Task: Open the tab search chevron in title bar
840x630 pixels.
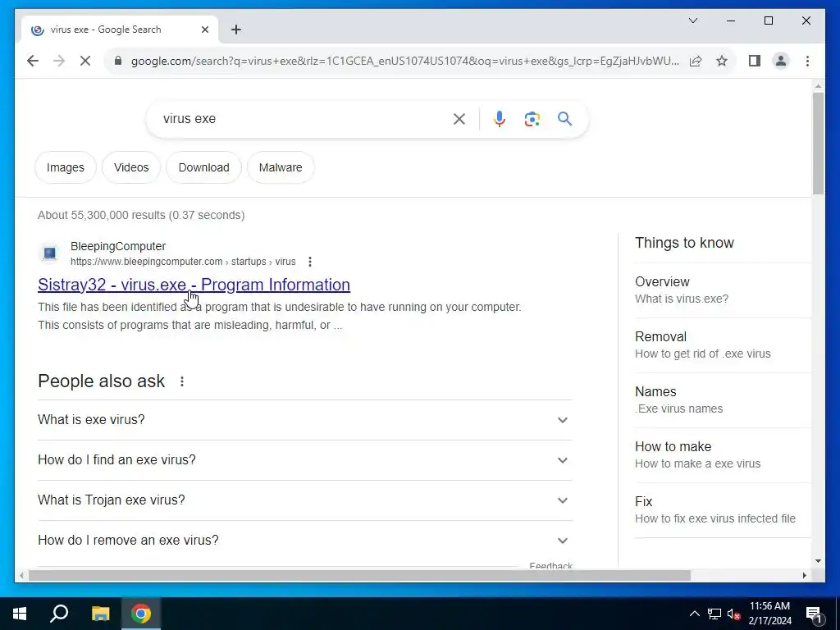Action: [x=692, y=21]
